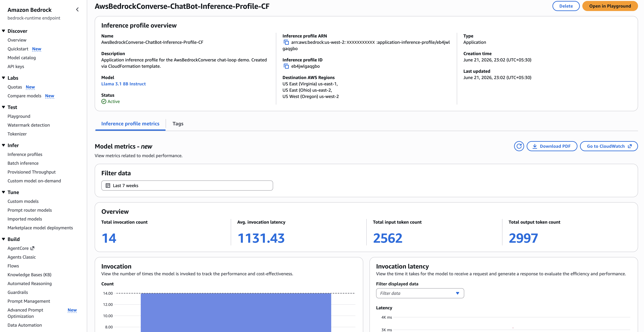Open the Llama 3.1 8B Instruct model link
Screen dimensions: 644x332
(x=123, y=84)
